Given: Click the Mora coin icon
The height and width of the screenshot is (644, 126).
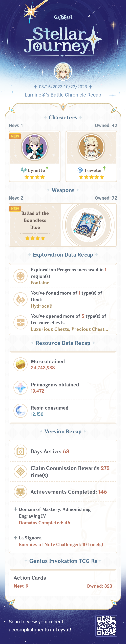Looking at the screenshot, I should [20, 364].
